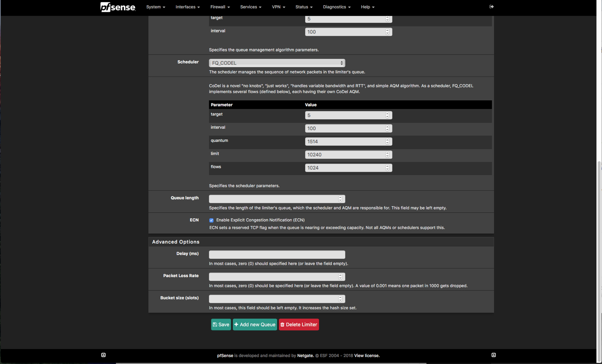Expand the Firewall menu
Image resolution: width=602 pixels, height=364 pixels.
point(220,7)
